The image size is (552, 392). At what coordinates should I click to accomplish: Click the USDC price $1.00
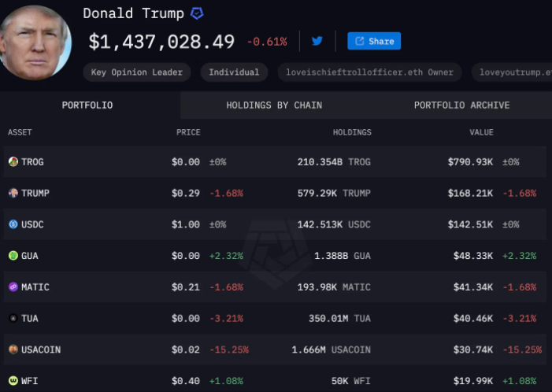click(x=186, y=224)
